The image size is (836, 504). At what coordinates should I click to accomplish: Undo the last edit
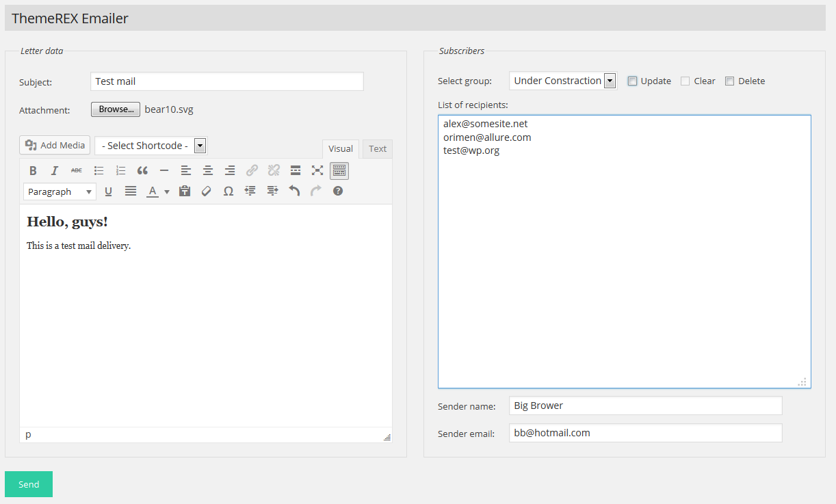(294, 191)
